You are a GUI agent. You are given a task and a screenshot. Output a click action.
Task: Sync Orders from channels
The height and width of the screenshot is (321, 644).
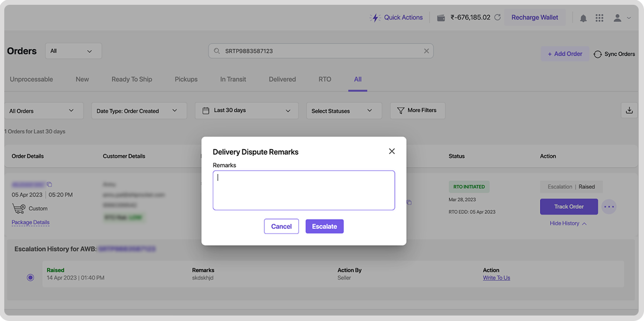point(614,54)
